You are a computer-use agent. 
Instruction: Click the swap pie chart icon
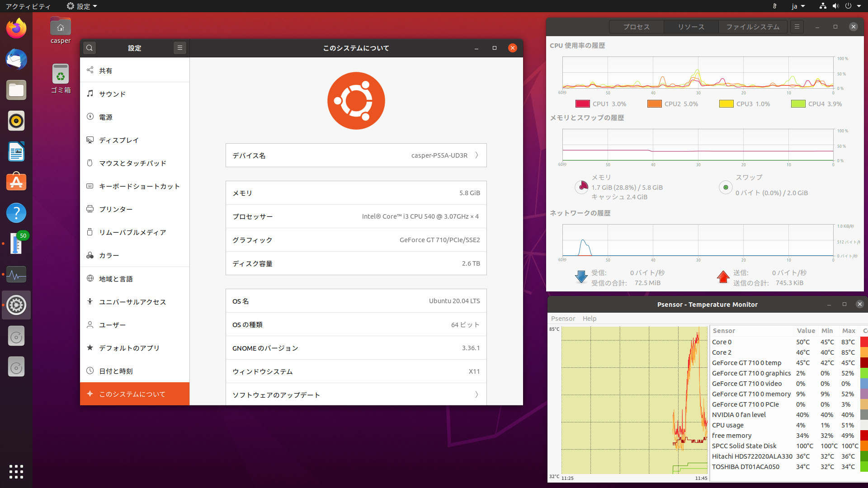click(726, 187)
